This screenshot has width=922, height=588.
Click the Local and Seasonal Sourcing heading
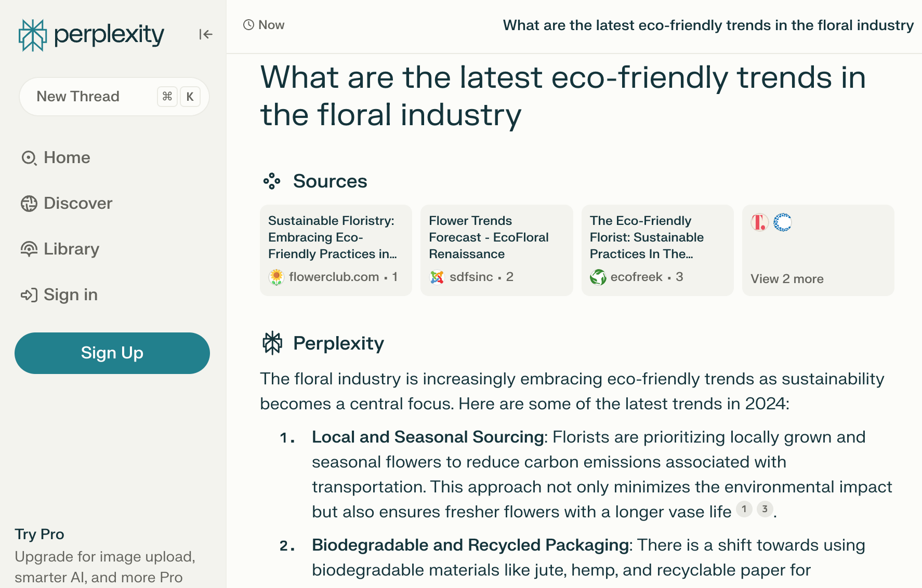click(428, 437)
